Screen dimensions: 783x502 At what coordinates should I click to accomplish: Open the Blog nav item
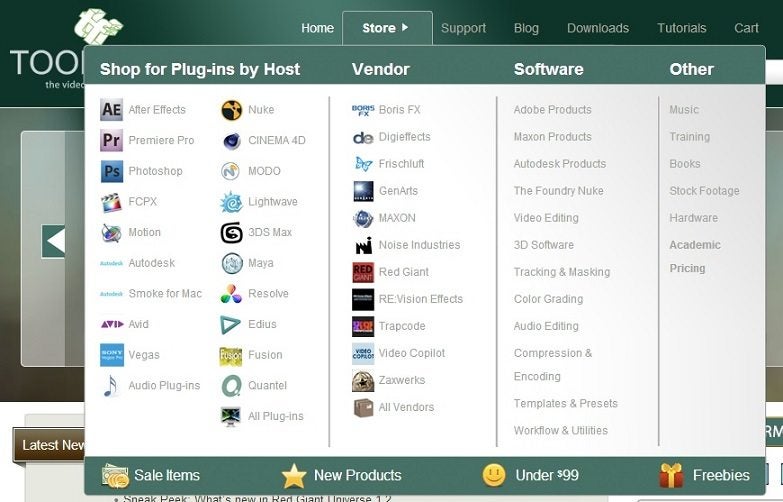[x=526, y=28]
